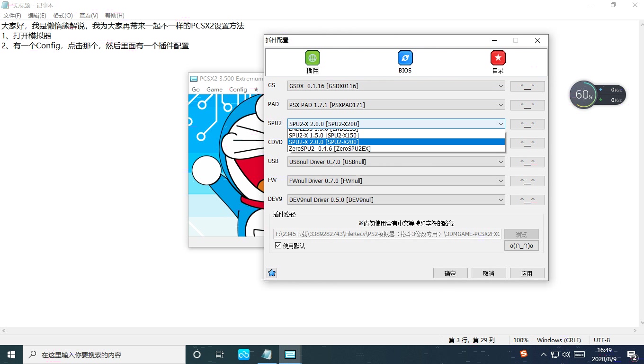This screenshot has width=644, height=364.
Task: Click the star menu item in PCSX2 window
Action: 256,89
